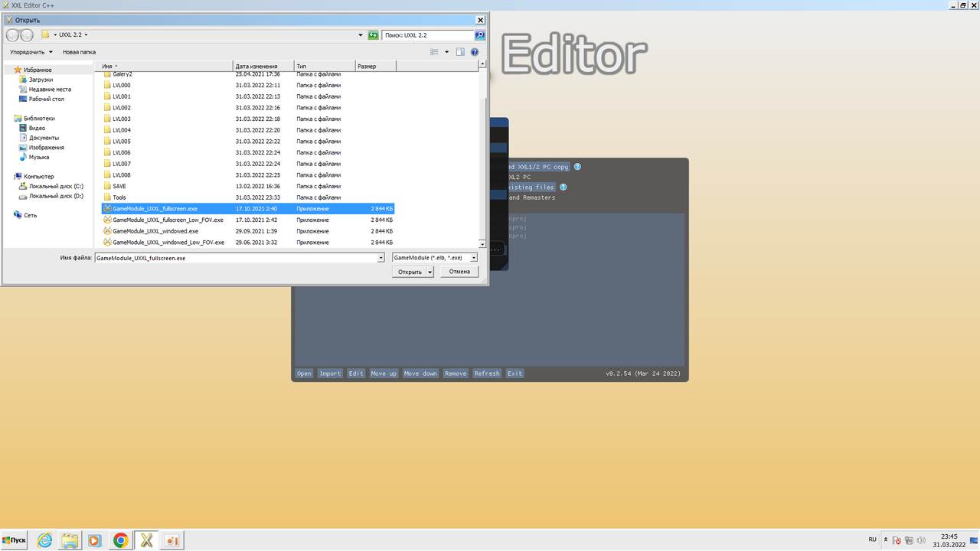Open the media player taskbar icon
This screenshot has height=551, width=980.
pyautogui.click(x=94, y=540)
